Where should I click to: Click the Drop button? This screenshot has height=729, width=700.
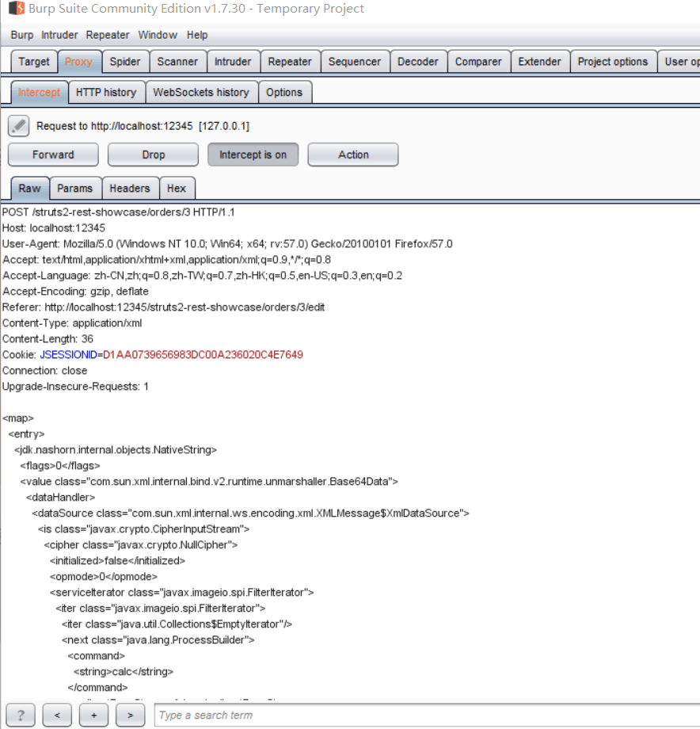tap(154, 155)
